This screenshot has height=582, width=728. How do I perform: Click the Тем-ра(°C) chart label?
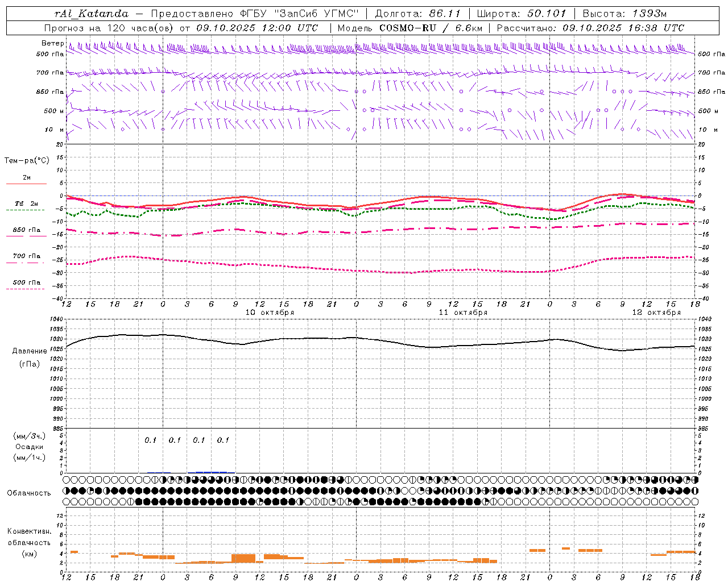(27, 160)
